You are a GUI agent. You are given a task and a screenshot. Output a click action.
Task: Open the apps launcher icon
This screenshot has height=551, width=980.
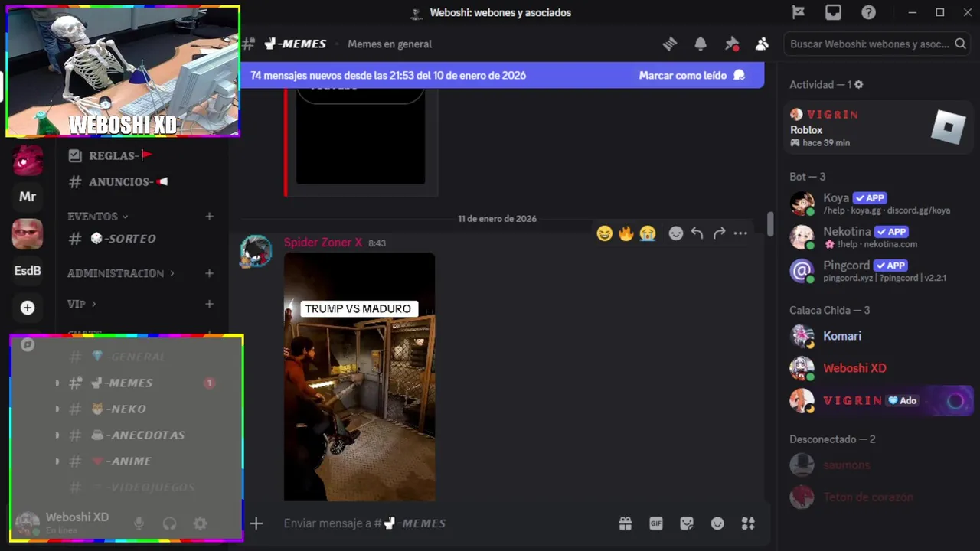(748, 523)
